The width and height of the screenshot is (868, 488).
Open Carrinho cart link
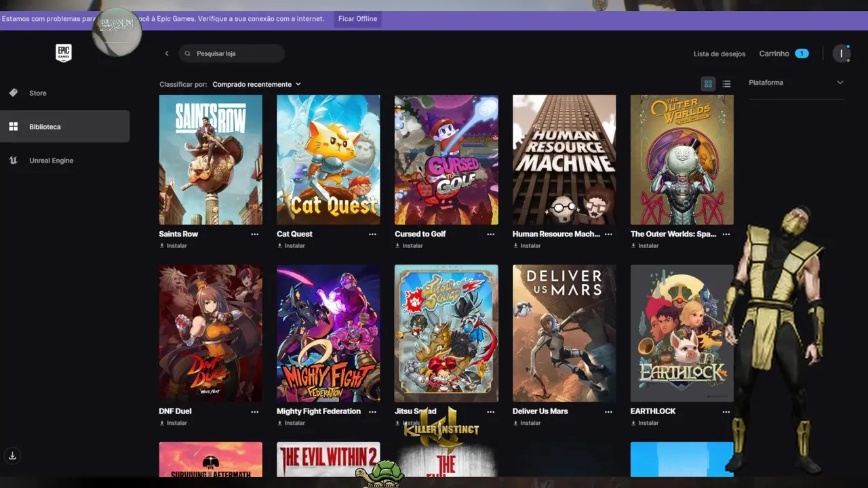783,54
